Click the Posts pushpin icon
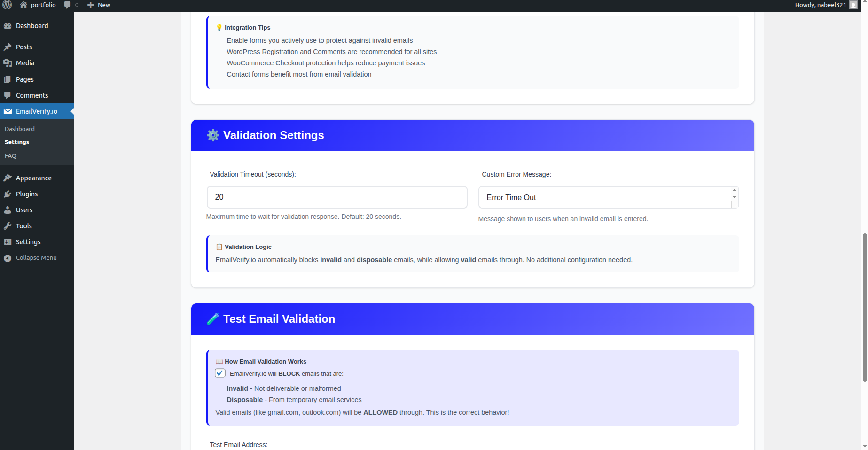The image size is (868, 450). [8, 47]
